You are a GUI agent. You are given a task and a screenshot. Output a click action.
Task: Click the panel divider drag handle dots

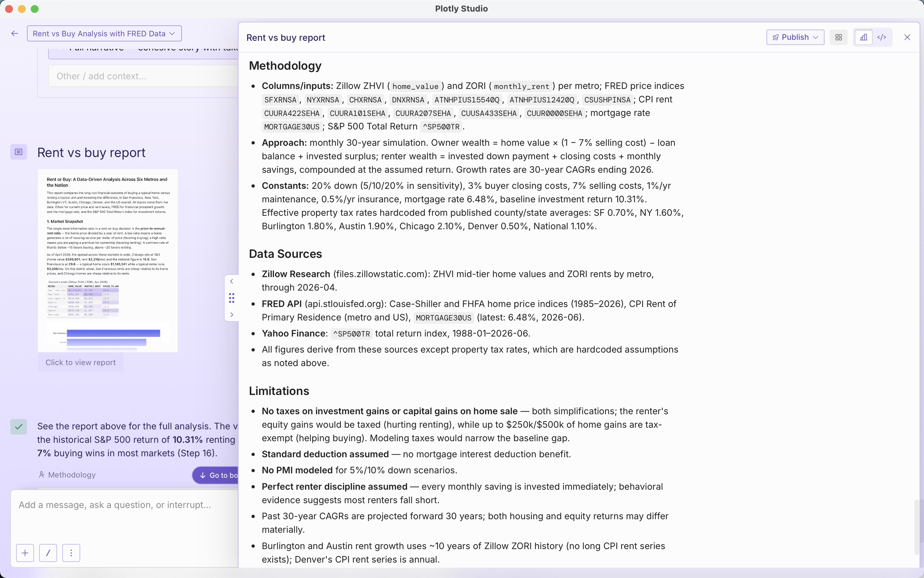tap(231, 298)
